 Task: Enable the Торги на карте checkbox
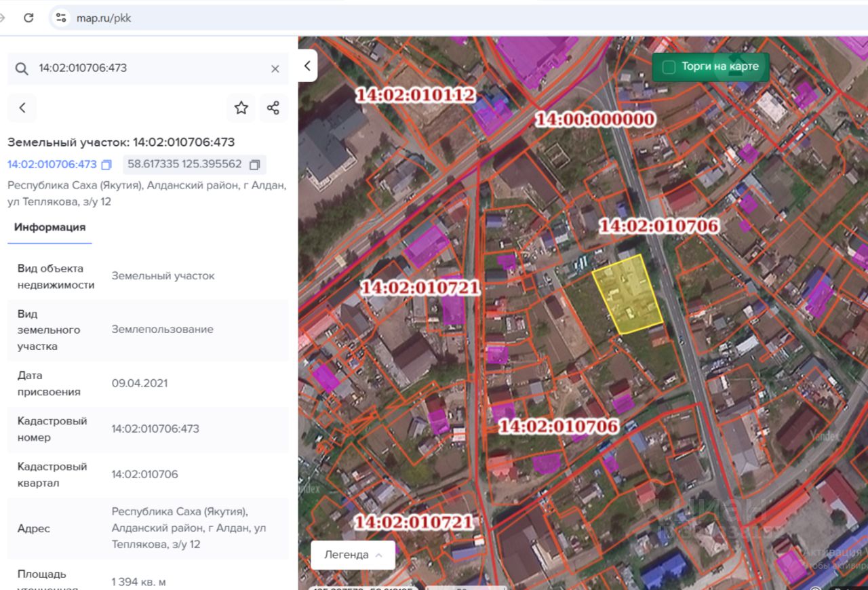[x=669, y=66]
